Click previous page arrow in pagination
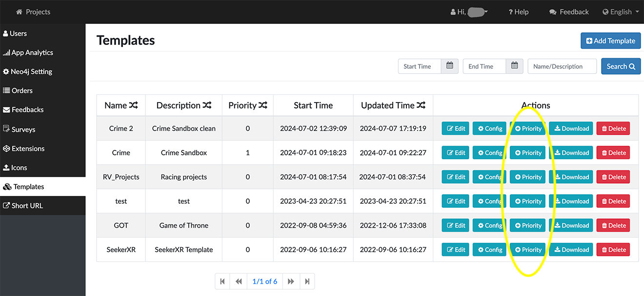 pyautogui.click(x=239, y=281)
